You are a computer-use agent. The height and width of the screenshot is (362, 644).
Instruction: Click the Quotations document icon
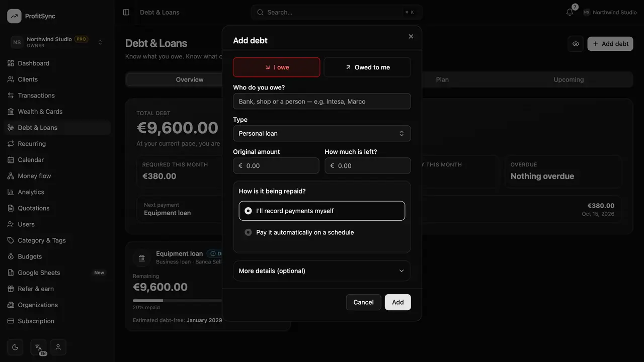(11, 208)
